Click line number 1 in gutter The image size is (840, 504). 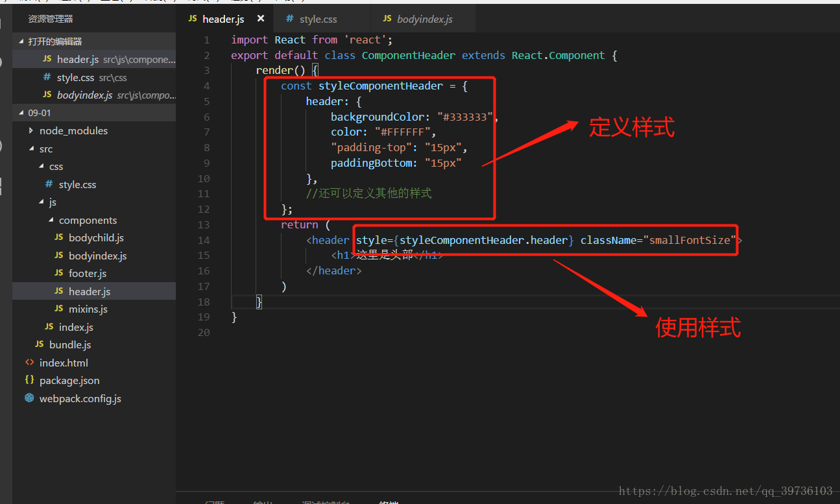point(207,40)
